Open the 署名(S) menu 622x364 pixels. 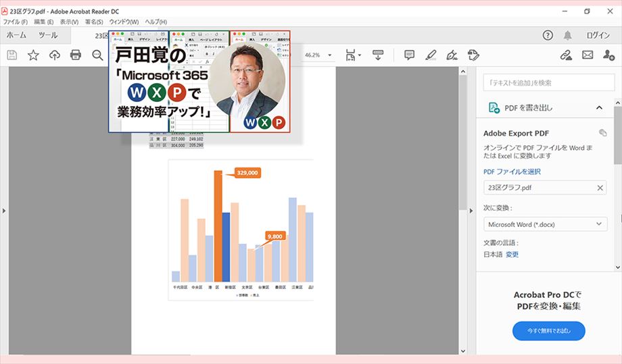point(94,22)
